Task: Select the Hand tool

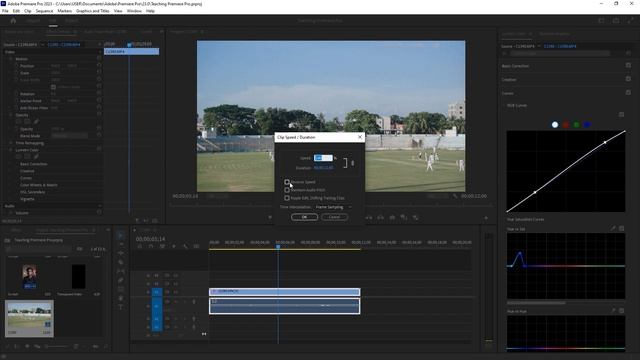Action: click(121, 298)
